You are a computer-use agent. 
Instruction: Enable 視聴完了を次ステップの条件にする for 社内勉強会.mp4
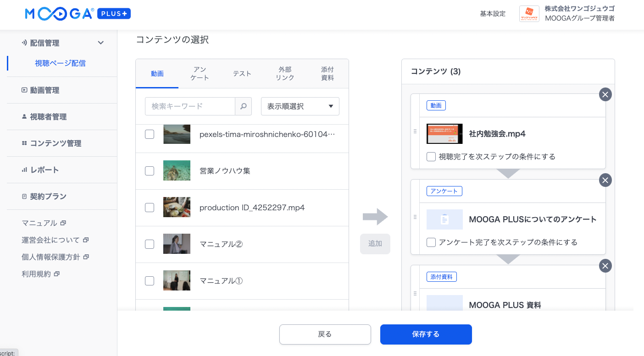431,156
